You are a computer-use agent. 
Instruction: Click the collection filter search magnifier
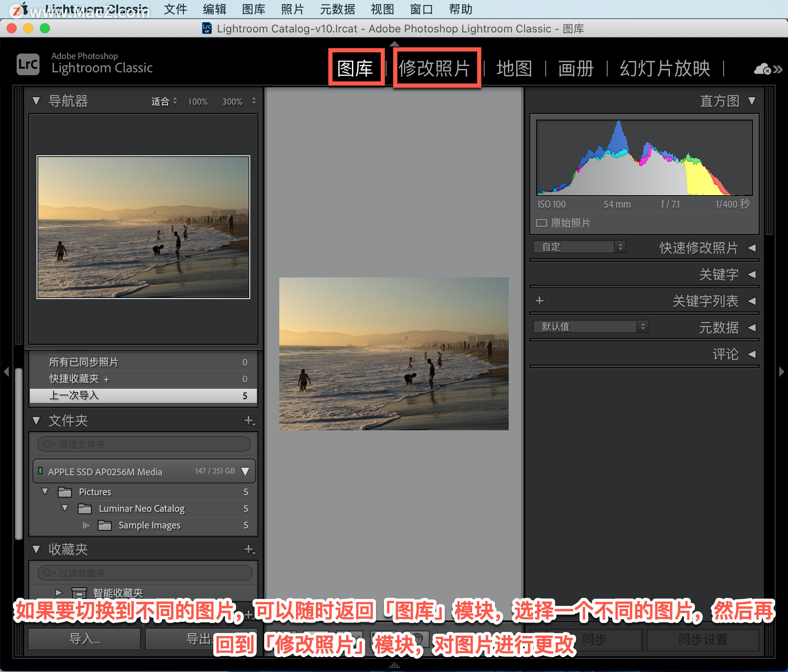[x=48, y=573]
